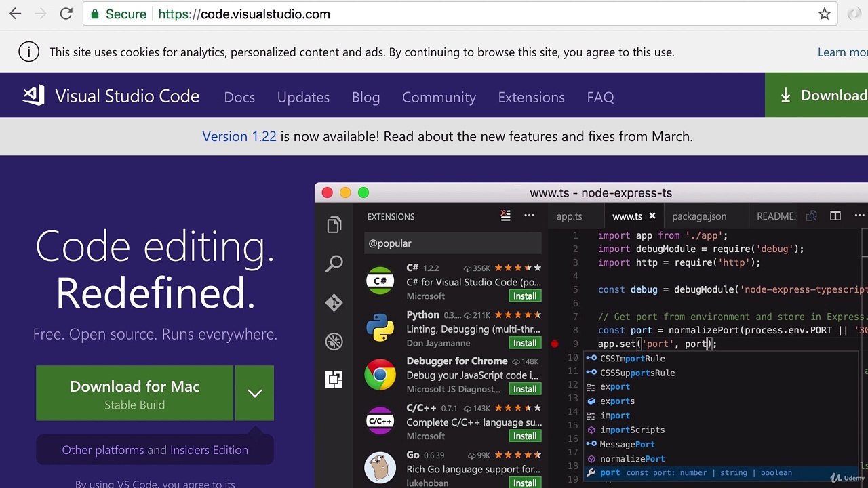Click the code line importing http

[x=679, y=262]
